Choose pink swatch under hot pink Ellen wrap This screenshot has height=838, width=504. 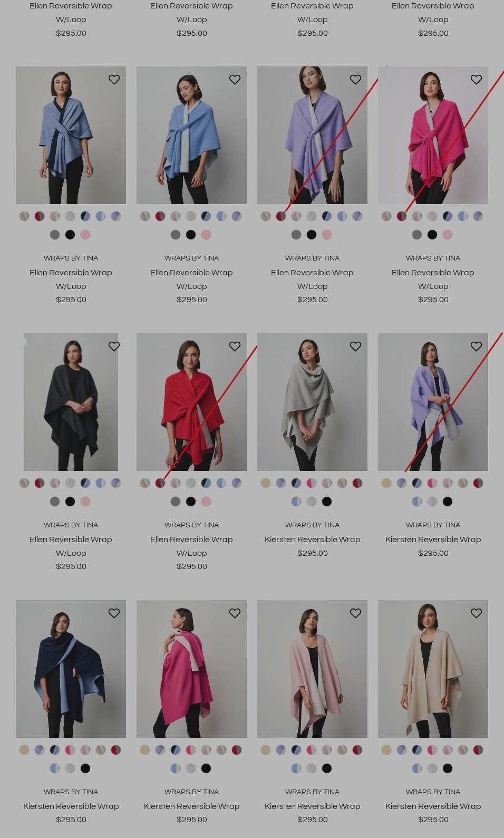point(448,235)
